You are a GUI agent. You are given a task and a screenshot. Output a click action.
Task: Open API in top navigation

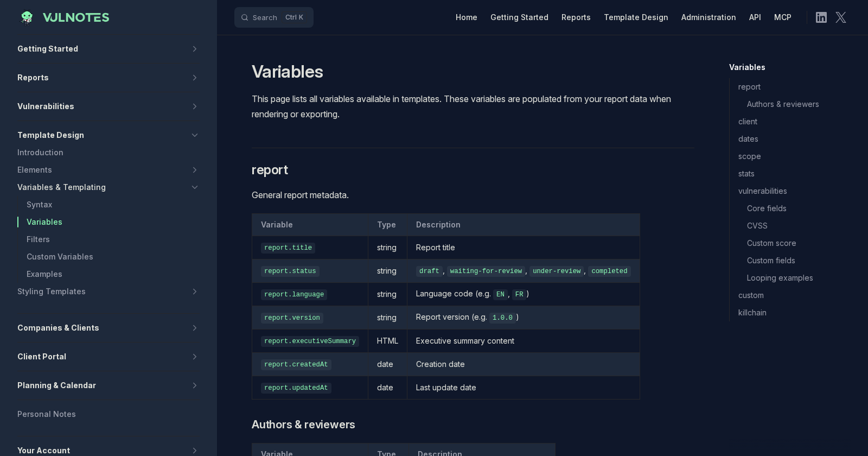tap(755, 17)
